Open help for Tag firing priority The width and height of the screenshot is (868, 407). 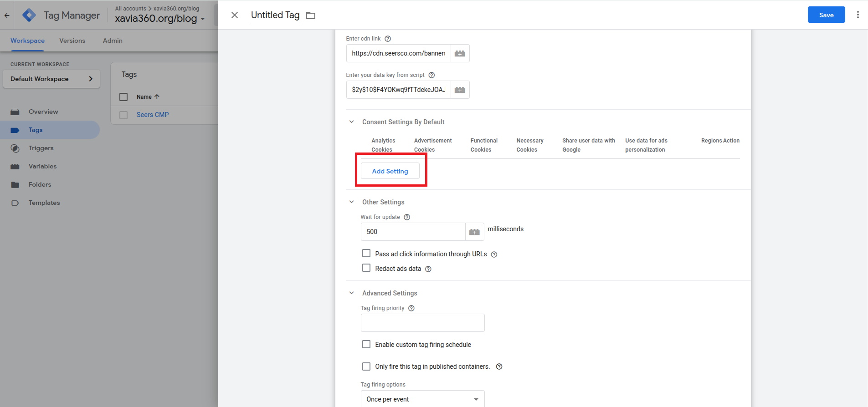tap(411, 308)
